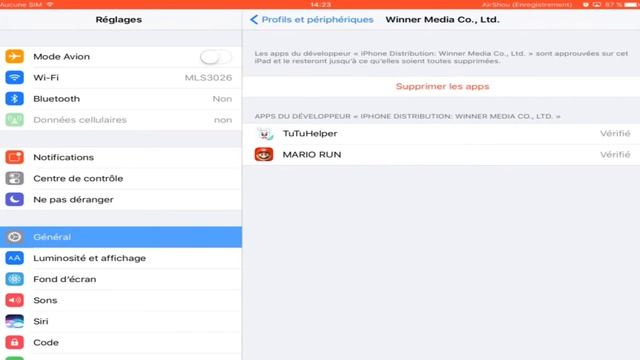Tap the Données cellulaires icon
Viewport: 640px width, 360px height.
coord(14,120)
